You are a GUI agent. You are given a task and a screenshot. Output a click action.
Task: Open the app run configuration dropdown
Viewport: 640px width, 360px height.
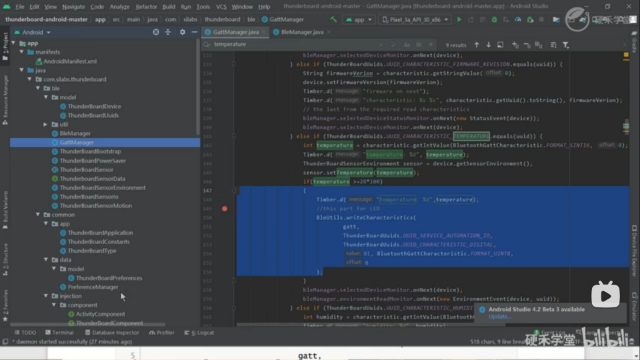click(x=359, y=19)
